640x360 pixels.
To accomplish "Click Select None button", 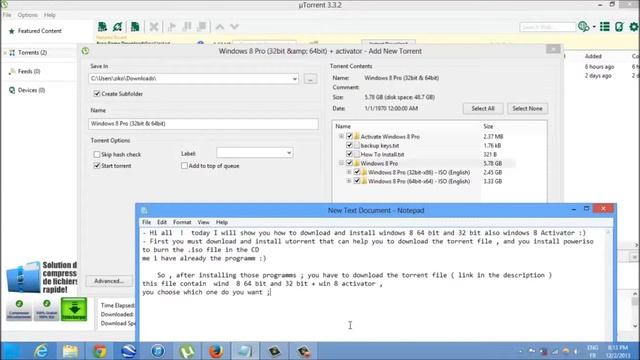I will click(x=527, y=109).
